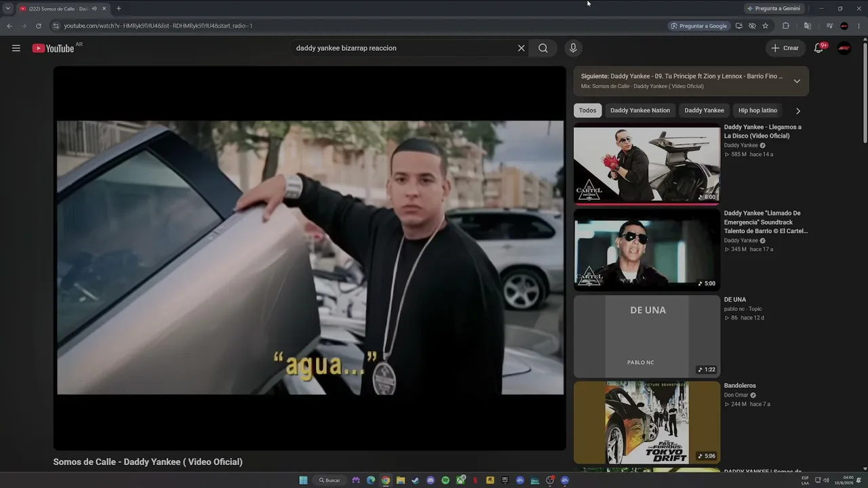The image size is (868, 488).
Task: Select the Todos filter chip
Action: (587, 110)
